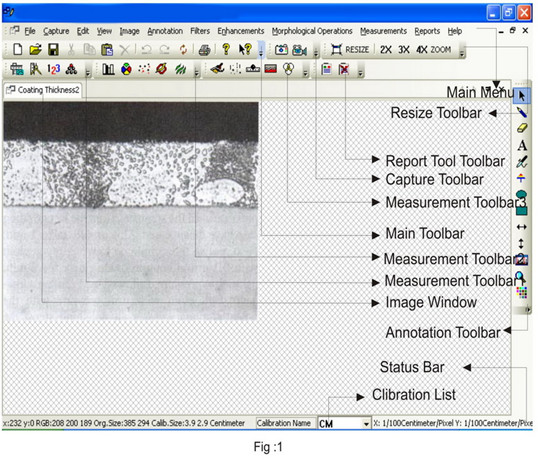The image size is (538, 460).
Task: Open the color palette grid in annotation toolbar
Action: click(x=522, y=293)
